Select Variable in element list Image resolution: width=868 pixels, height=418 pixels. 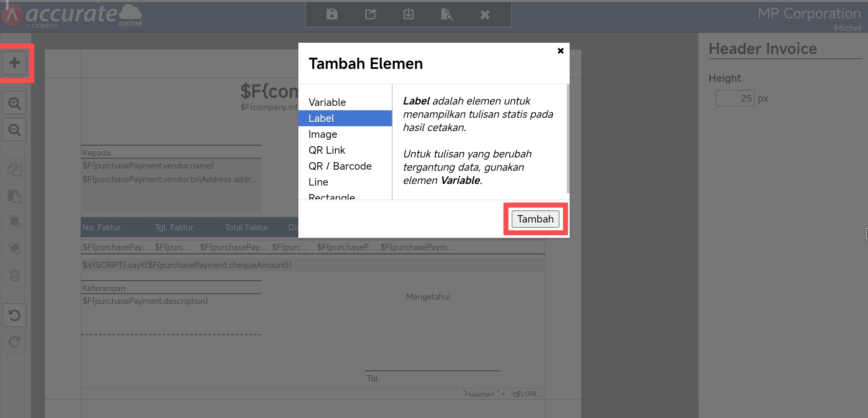click(x=327, y=102)
